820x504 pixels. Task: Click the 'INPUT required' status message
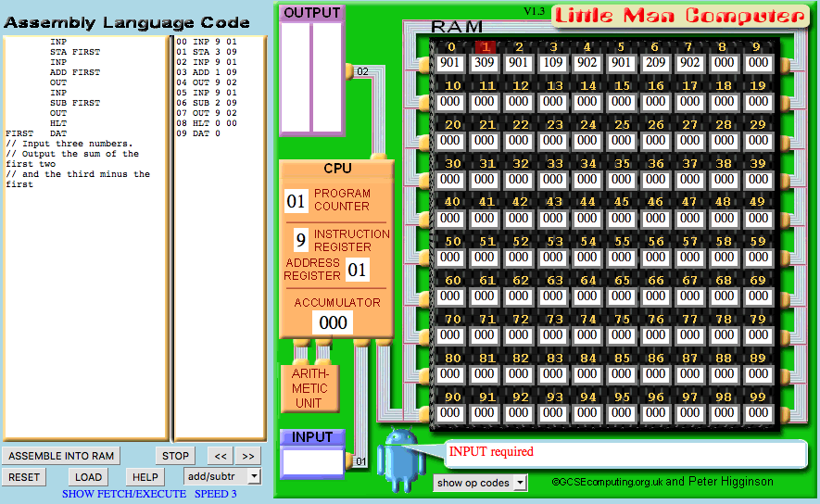[x=491, y=452]
